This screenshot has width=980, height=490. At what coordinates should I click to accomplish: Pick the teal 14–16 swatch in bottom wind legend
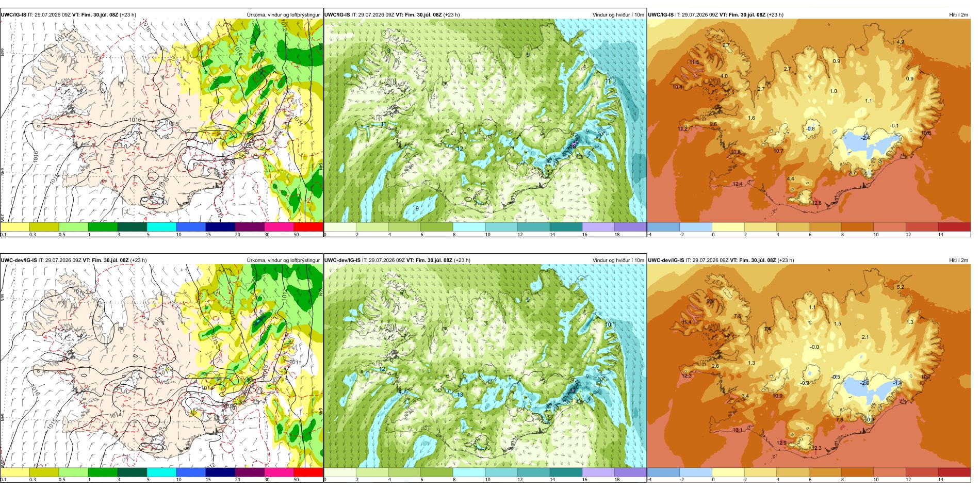(566, 472)
